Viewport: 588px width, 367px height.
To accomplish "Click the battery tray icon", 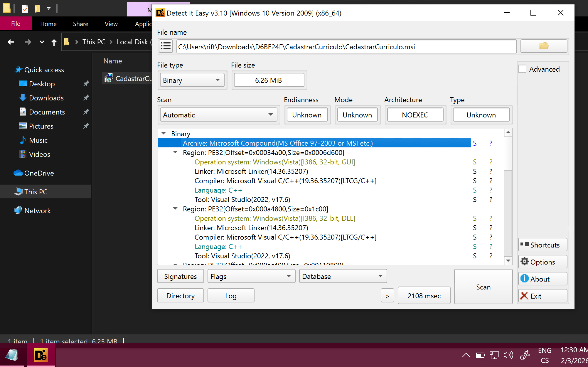I will point(480,355).
